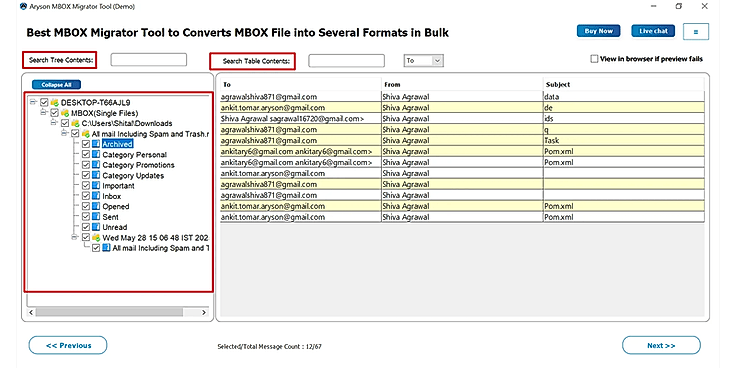
Task: Click the tree horizontal scrollbar thumb
Action: coord(109,312)
